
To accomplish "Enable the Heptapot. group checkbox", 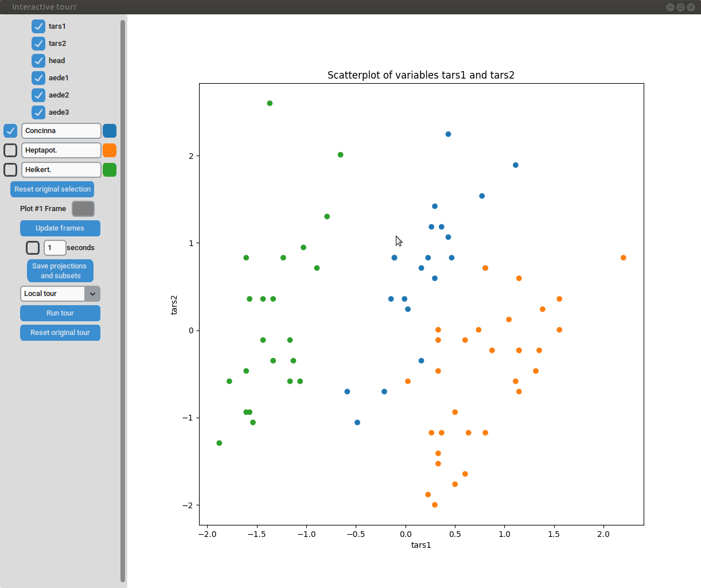I will (x=10, y=150).
